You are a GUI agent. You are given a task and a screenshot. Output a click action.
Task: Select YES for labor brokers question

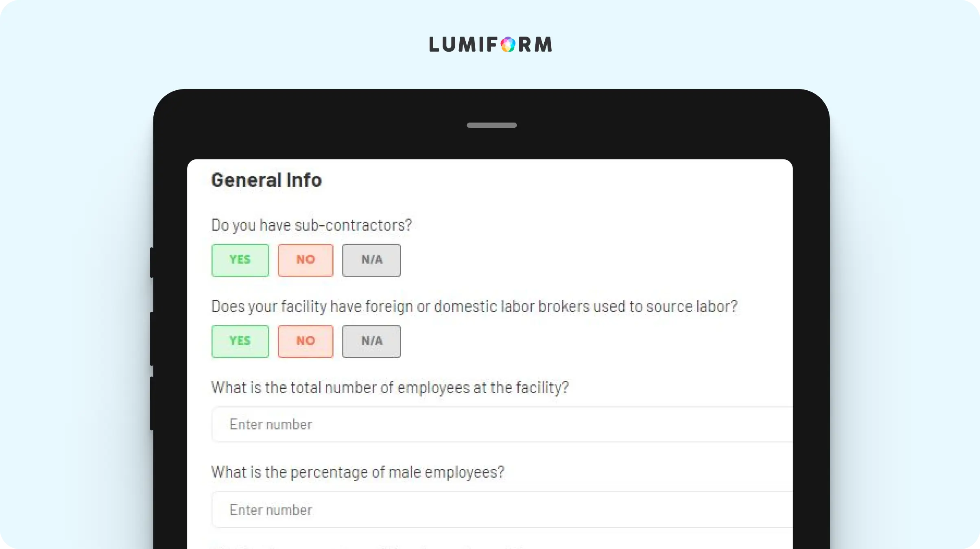[240, 342]
